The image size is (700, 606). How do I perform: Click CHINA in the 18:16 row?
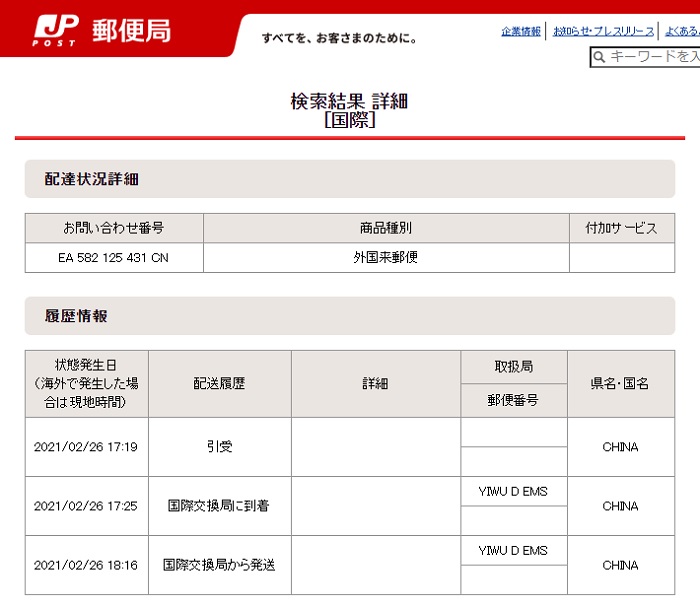point(620,565)
